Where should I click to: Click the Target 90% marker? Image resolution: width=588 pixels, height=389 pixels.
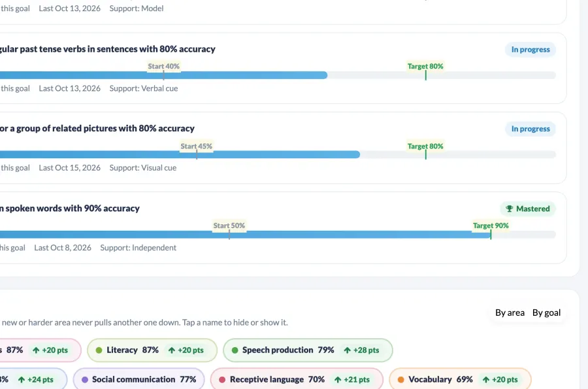point(491,226)
